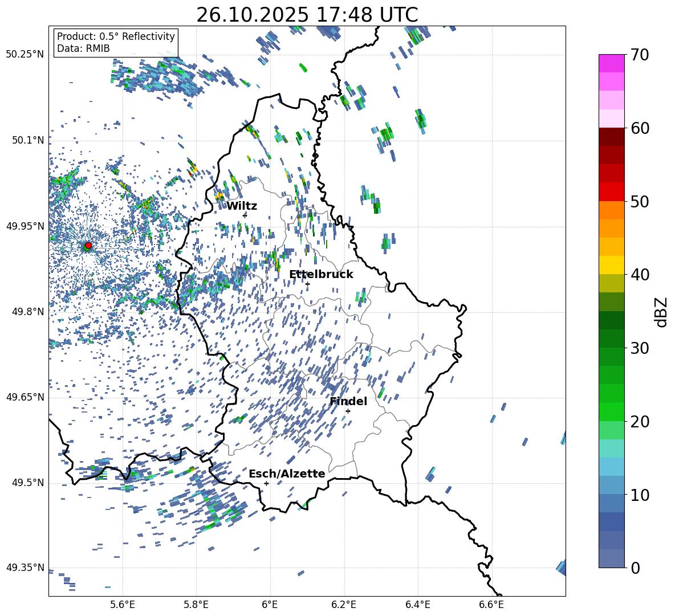Click the 49.95°N latitude label

[25, 226]
